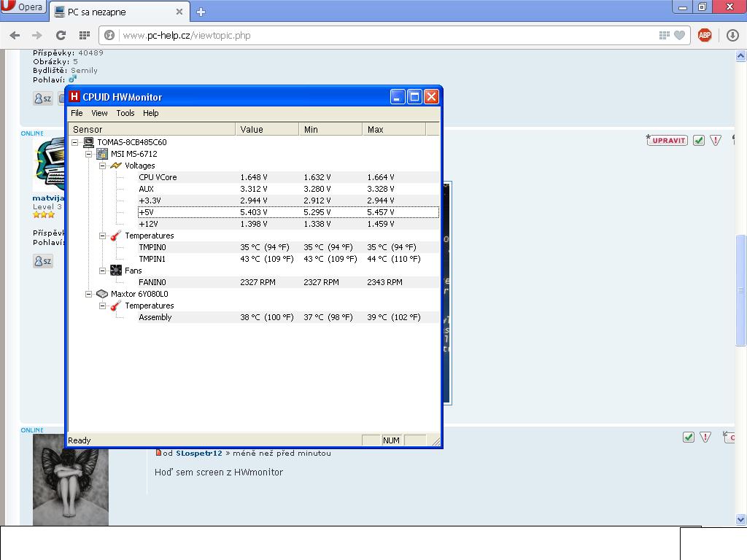Click the heart bookmark icon in the address bar
Viewport: 747px width, 560px height.
point(680,35)
